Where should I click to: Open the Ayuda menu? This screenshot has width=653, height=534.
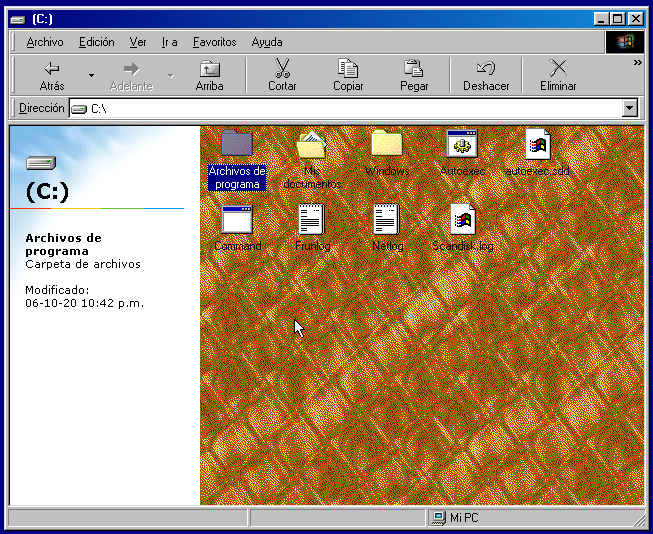pyautogui.click(x=267, y=42)
